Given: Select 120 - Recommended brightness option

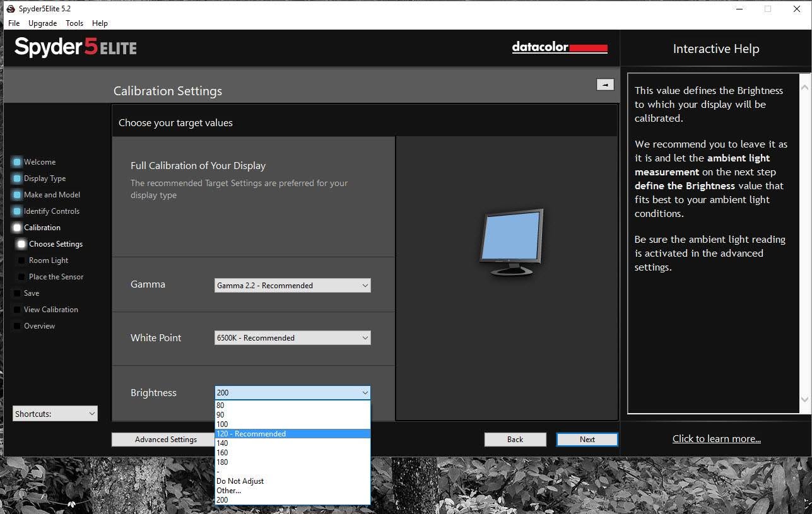Looking at the screenshot, I should point(293,434).
